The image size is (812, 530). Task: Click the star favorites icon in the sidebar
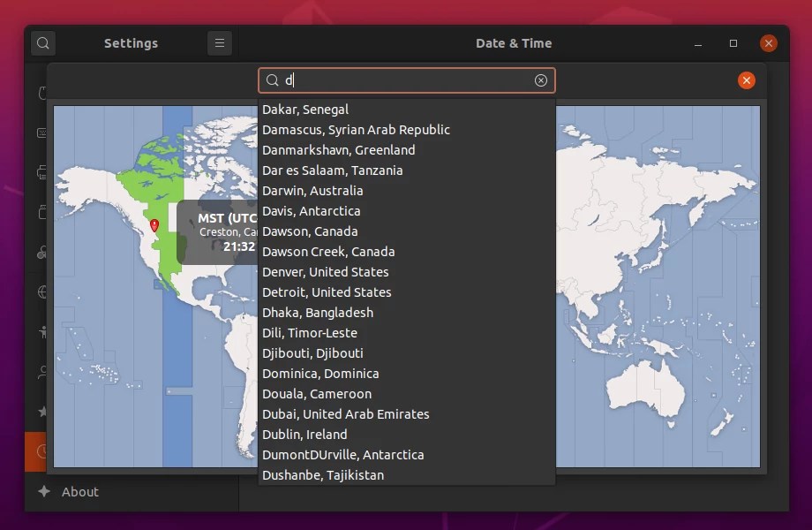click(41, 412)
